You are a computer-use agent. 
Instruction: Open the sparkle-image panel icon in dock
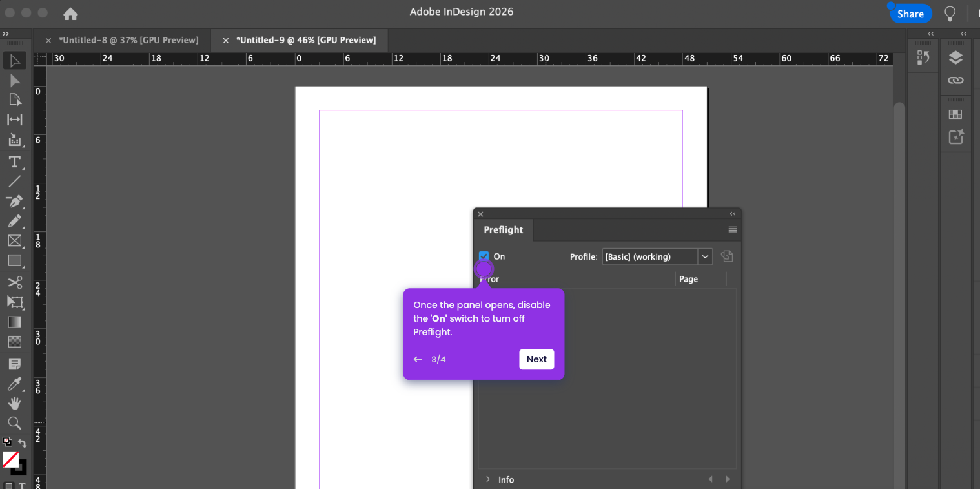[x=955, y=137]
